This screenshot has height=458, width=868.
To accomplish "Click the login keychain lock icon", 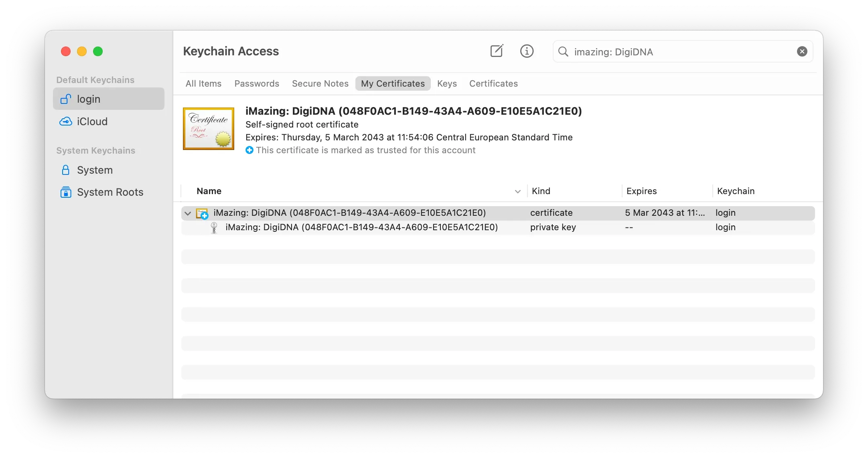I will click(x=65, y=99).
